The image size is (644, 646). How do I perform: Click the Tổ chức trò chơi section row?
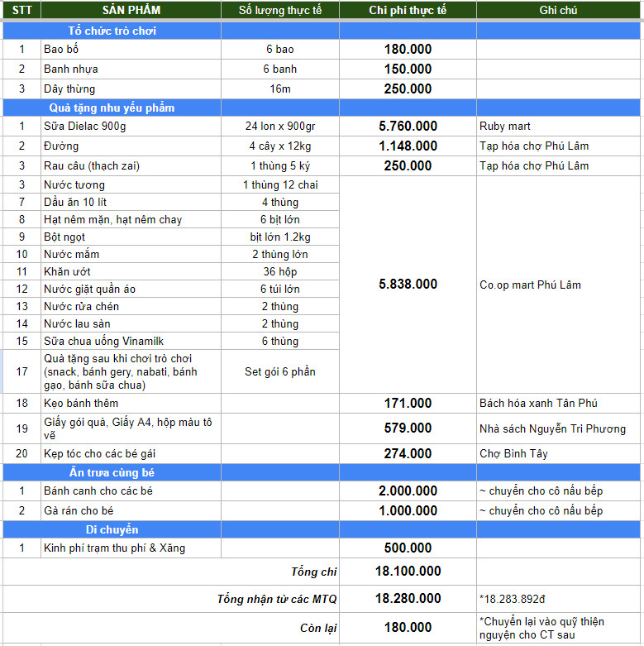[112, 31]
